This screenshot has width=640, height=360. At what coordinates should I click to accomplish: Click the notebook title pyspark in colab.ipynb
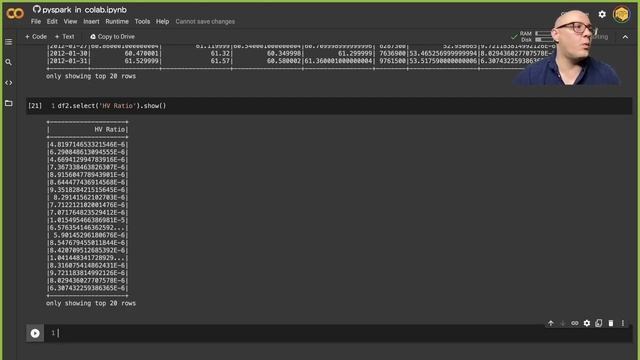tap(84, 9)
